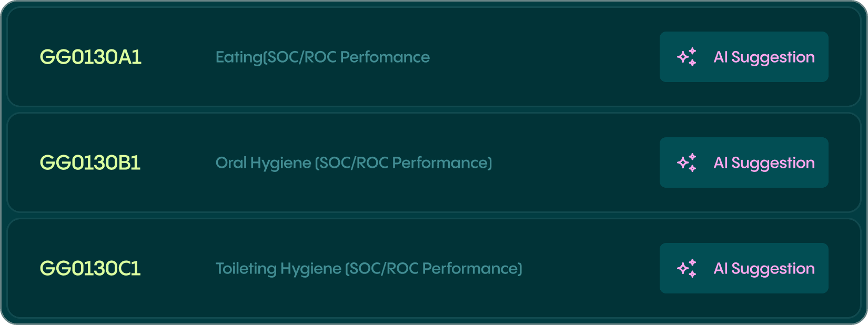Open AI Suggestion for GG0130B1
The image size is (868, 325).
743,162
